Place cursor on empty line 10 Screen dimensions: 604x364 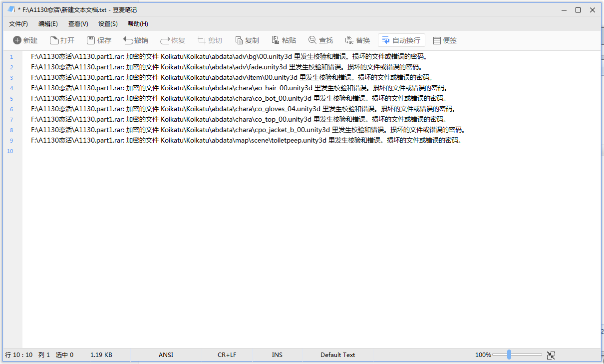pyautogui.click(x=311, y=151)
